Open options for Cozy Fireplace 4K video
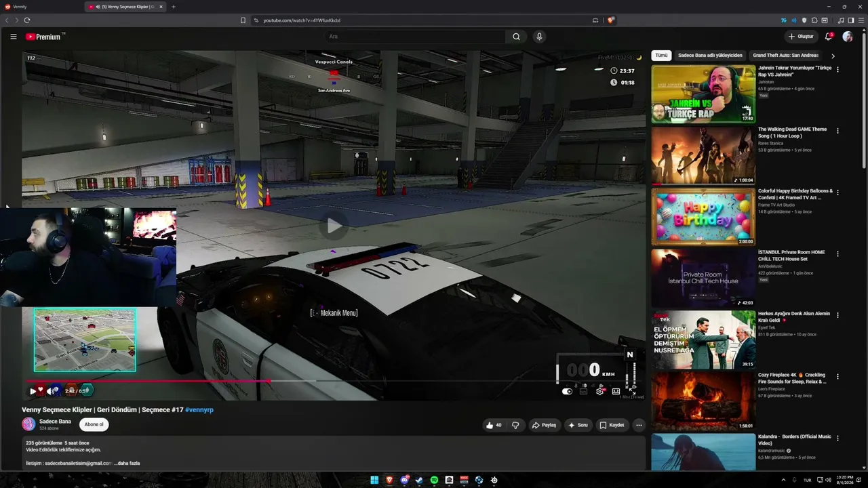Image resolution: width=868 pixels, height=488 pixels. point(837,376)
